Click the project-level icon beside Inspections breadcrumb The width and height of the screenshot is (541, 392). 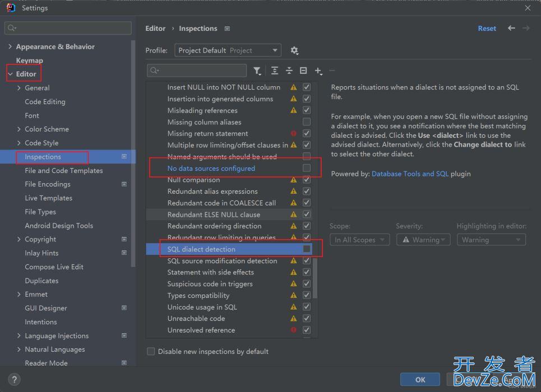(227, 29)
